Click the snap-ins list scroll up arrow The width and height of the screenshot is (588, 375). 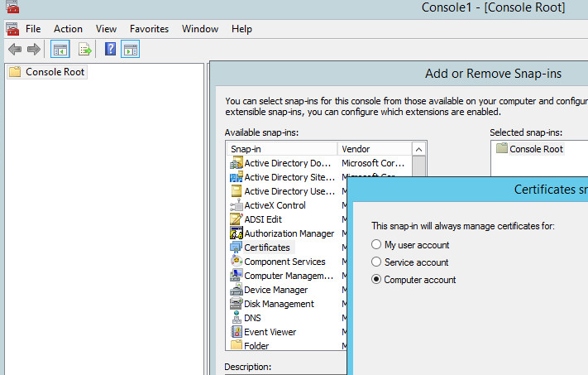[x=418, y=149]
